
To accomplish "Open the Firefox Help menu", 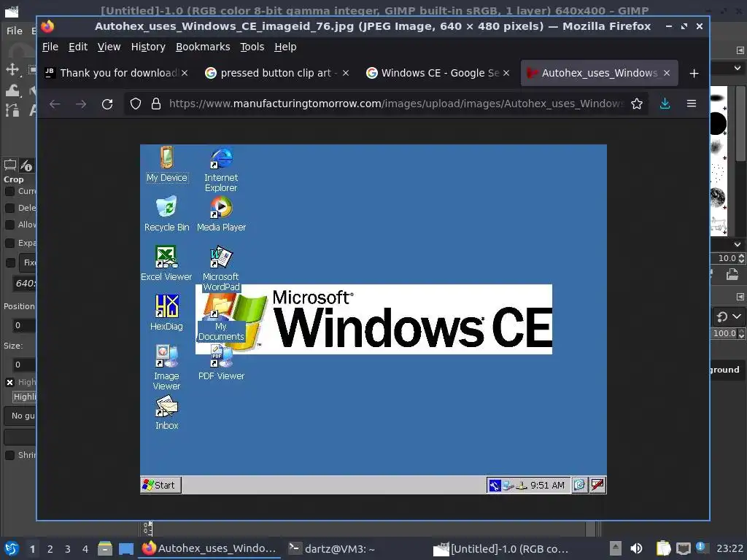I will 285,47.
